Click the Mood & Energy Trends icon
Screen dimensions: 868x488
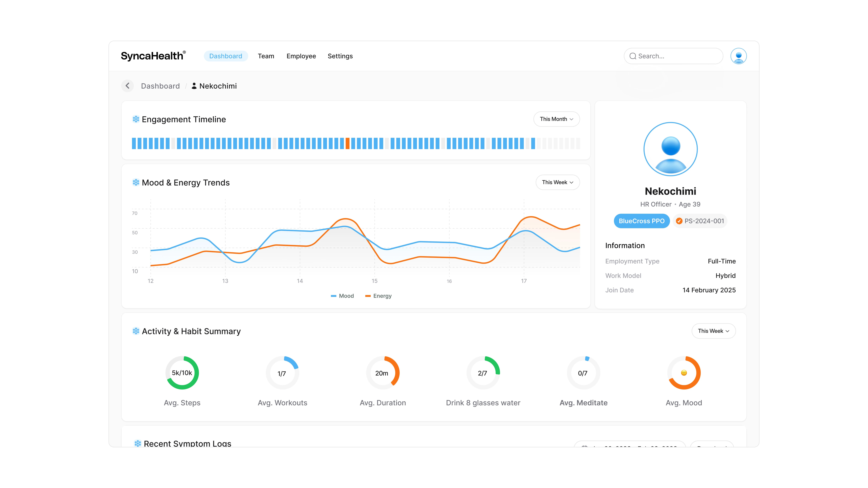(x=136, y=183)
